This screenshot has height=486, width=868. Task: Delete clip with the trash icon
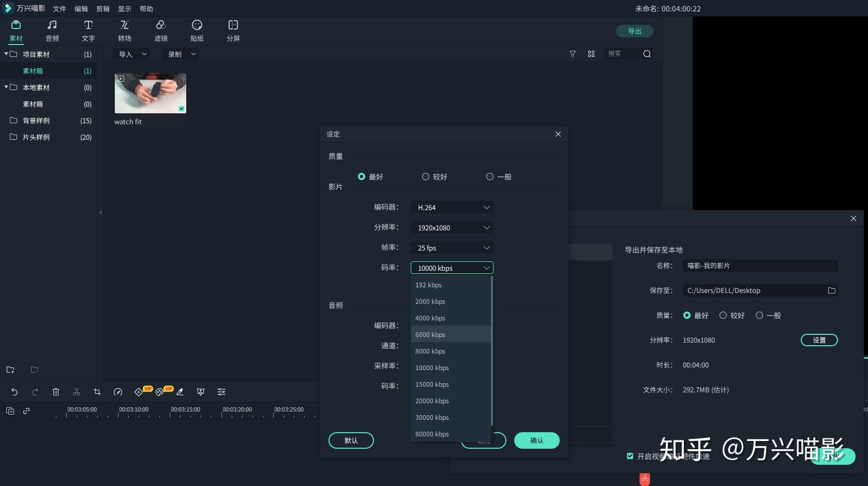[x=56, y=392]
